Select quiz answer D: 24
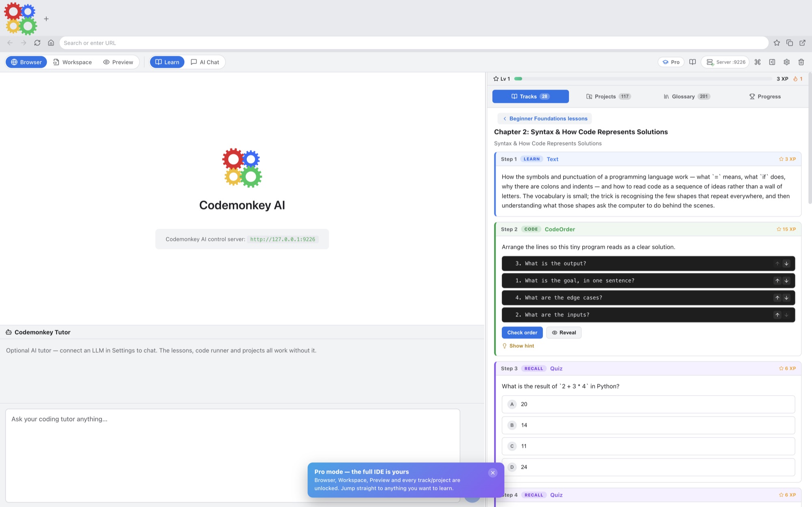Screen dimensions: 812x507 (648, 467)
